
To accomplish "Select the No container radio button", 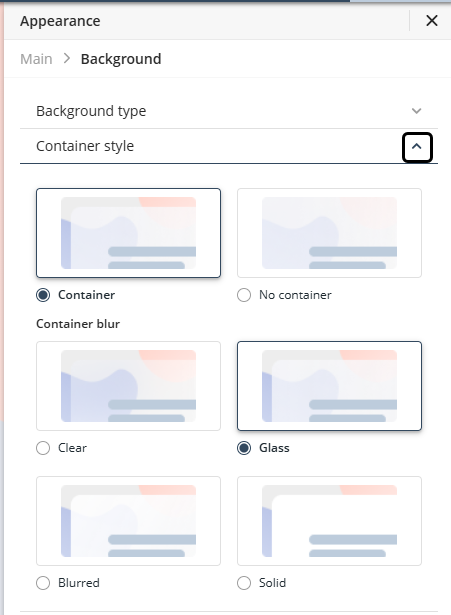I will (244, 295).
